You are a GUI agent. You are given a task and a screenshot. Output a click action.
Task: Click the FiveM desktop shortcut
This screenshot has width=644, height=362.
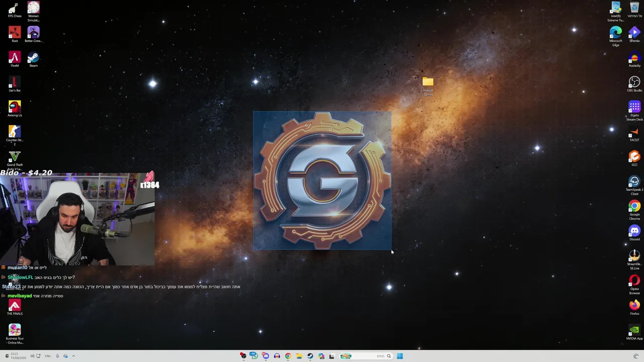pyautogui.click(x=15, y=59)
